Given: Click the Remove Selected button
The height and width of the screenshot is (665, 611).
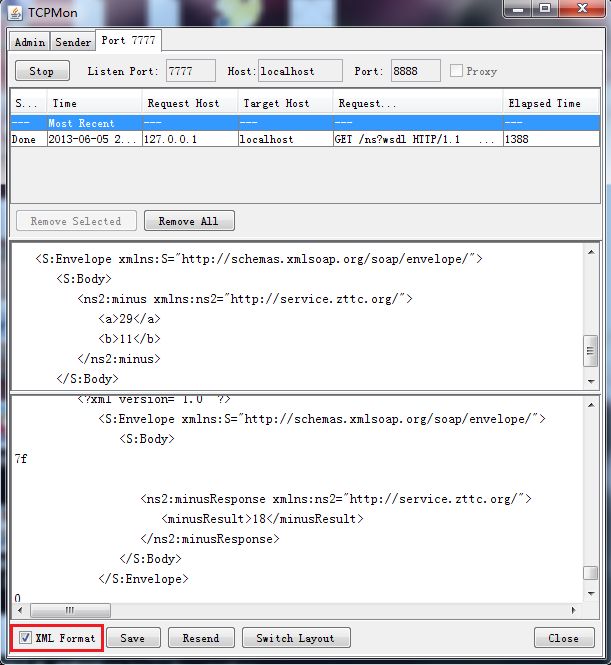Looking at the screenshot, I should point(76,221).
